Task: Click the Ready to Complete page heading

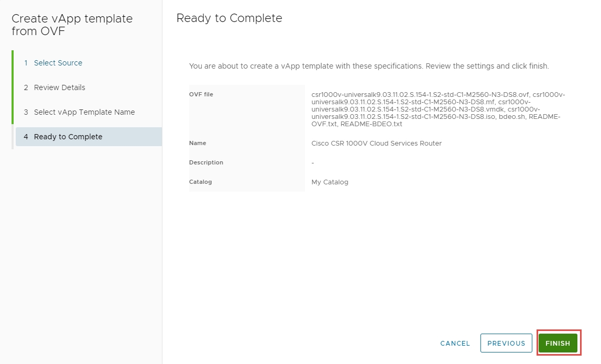Action: 229,18
